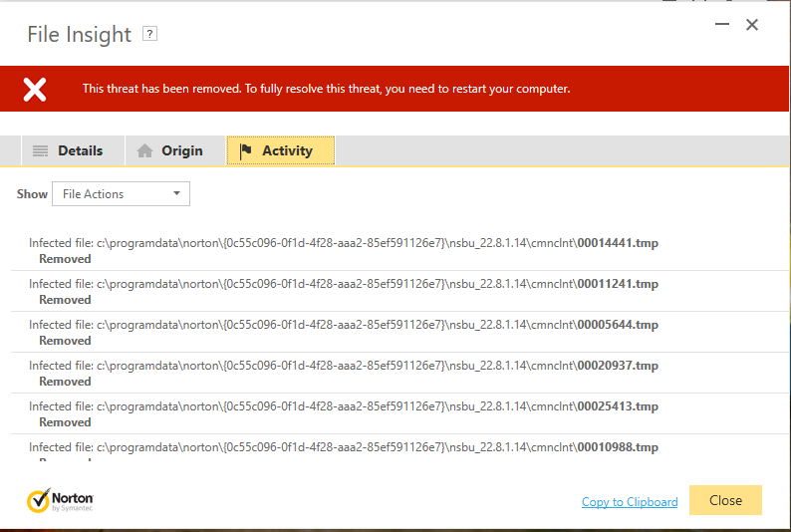This screenshot has width=791, height=532.
Task: Click the Removed status under 00011241.tmp
Action: [65, 300]
